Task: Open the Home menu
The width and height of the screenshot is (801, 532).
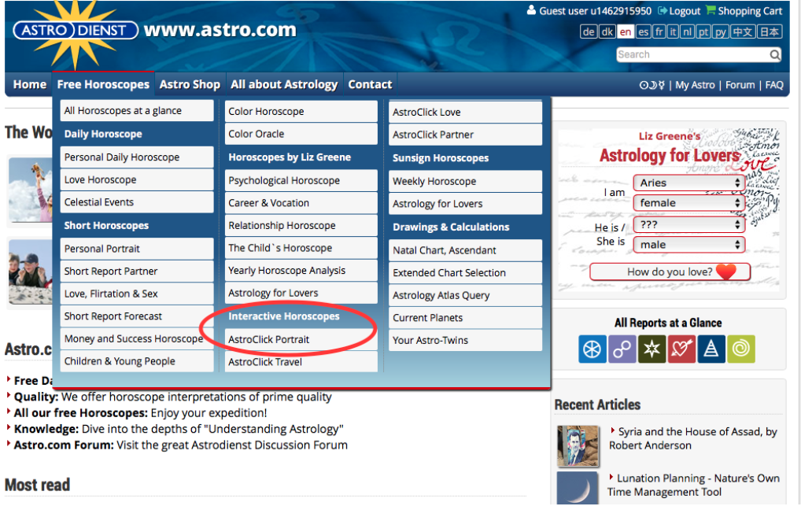Action: coord(30,84)
